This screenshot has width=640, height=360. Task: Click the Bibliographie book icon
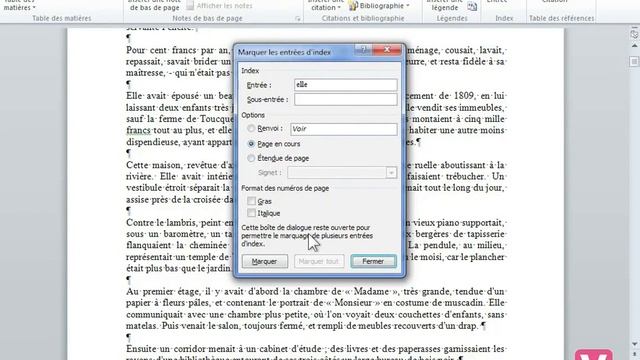click(x=353, y=6)
